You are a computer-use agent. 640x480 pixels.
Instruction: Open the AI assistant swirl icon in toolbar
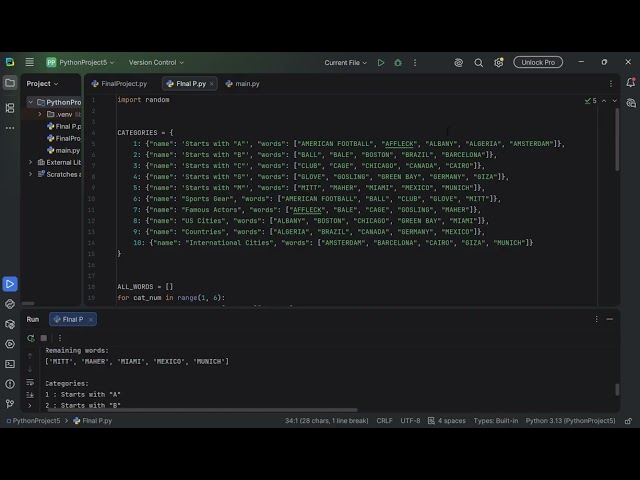[458, 62]
